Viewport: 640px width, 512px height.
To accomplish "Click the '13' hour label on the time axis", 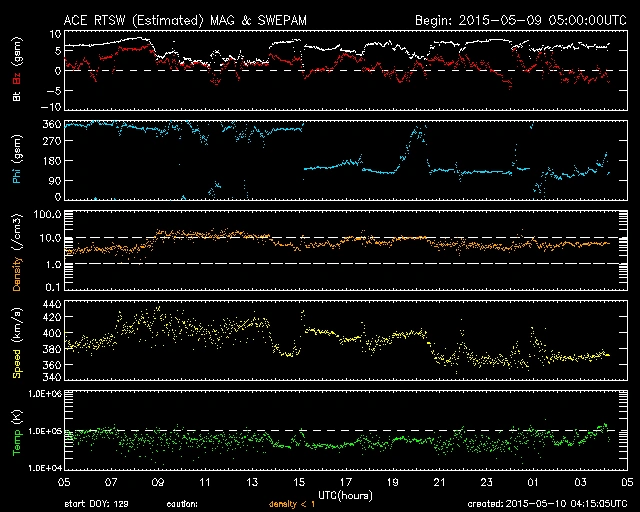I will [252, 483].
